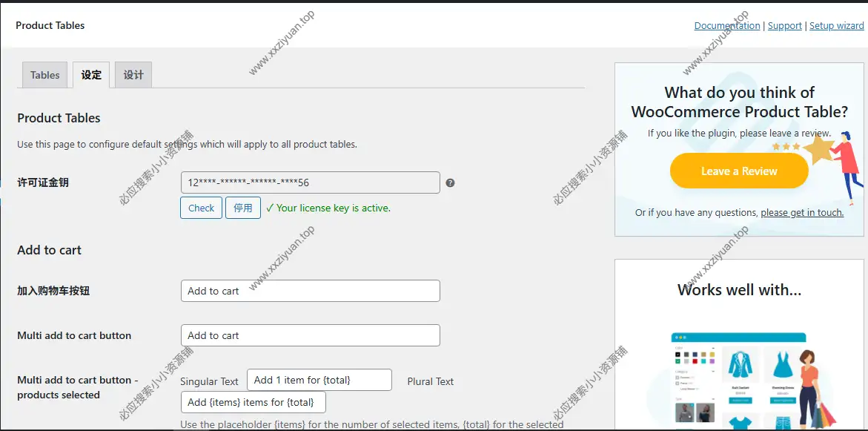Switch to the 设计 tab
Image resolution: width=868 pixels, height=431 pixels.
(133, 75)
